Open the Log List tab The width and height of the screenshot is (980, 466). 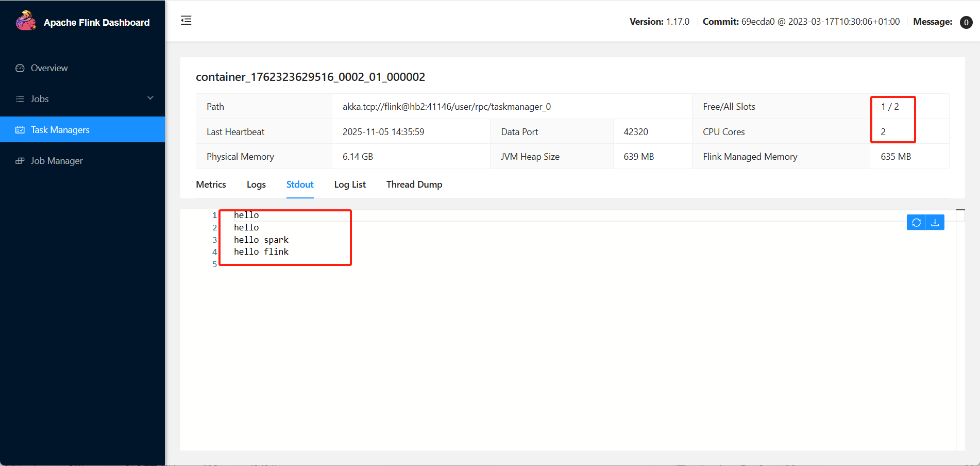tap(350, 185)
